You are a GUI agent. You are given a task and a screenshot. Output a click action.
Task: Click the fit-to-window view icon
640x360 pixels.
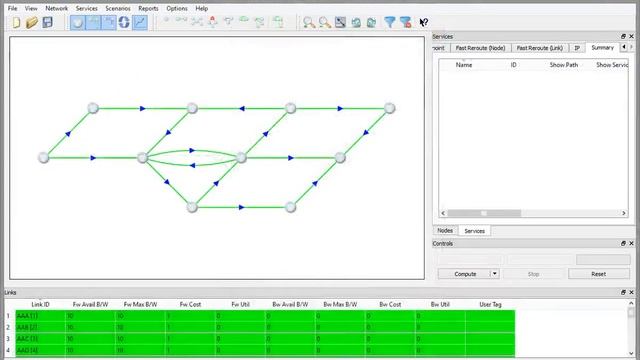tap(340, 22)
